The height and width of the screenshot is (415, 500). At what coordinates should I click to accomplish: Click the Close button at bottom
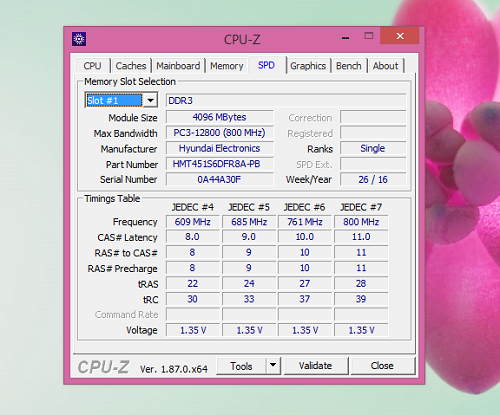tap(382, 366)
